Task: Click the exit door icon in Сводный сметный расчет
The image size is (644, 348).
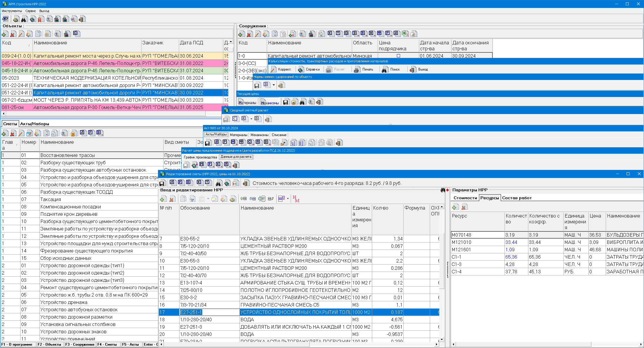Action: click(x=268, y=119)
